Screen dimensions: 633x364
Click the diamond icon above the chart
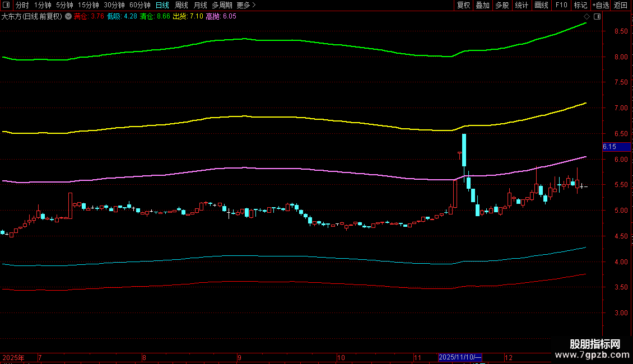tap(587, 17)
